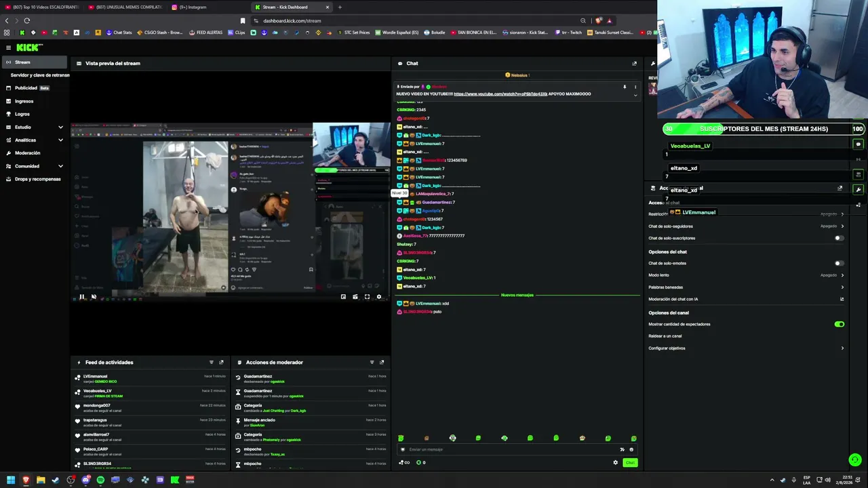This screenshot has height=488, width=868.
Task: Open Restricción de edad de cuenta dropdown
Action: (x=746, y=214)
